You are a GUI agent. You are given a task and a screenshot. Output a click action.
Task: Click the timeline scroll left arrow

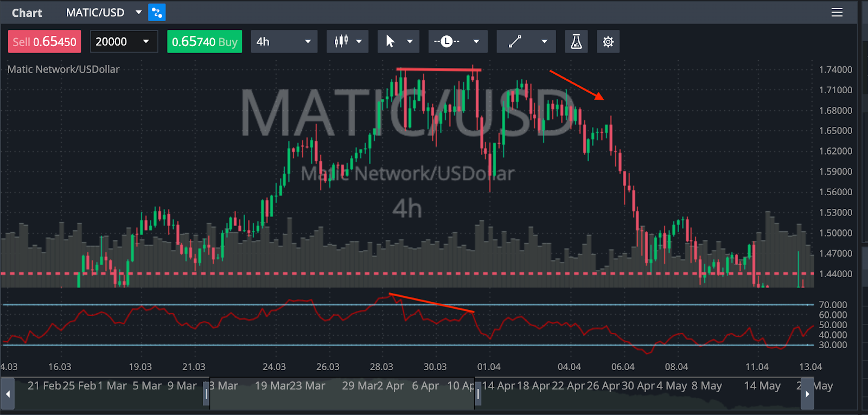pos(8,394)
